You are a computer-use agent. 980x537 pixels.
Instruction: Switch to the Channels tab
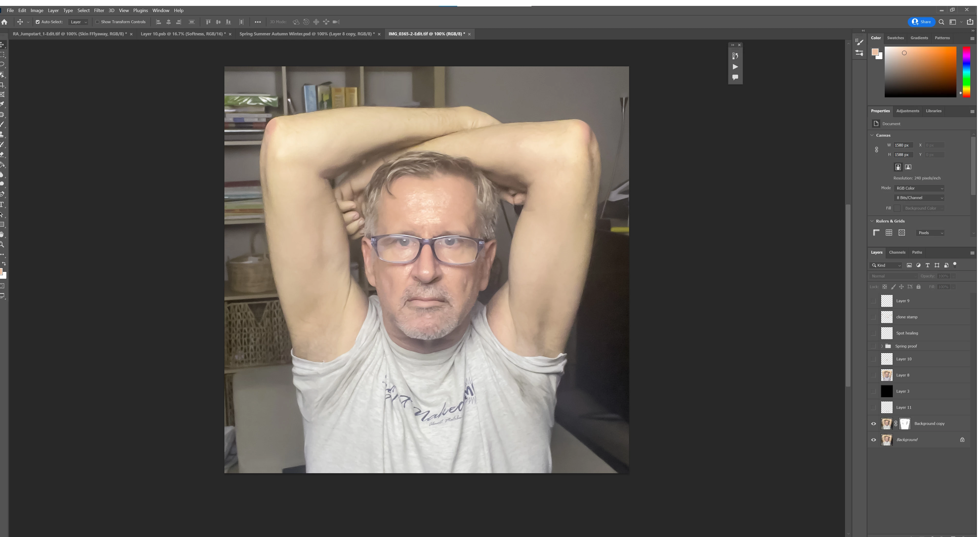pyautogui.click(x=897, y=252)
